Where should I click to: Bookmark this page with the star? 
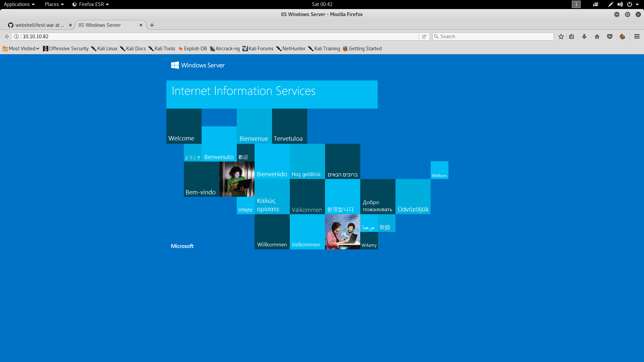pyautogui.click(x=561, y=36)
